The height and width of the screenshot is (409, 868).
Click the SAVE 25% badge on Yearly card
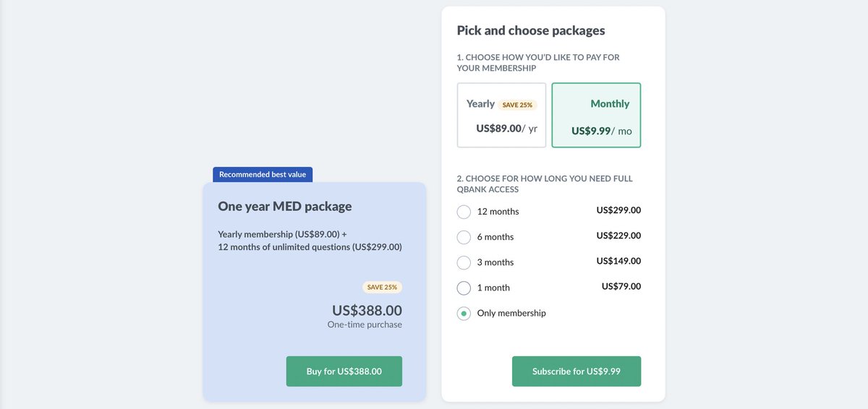(x=517, y=105)
